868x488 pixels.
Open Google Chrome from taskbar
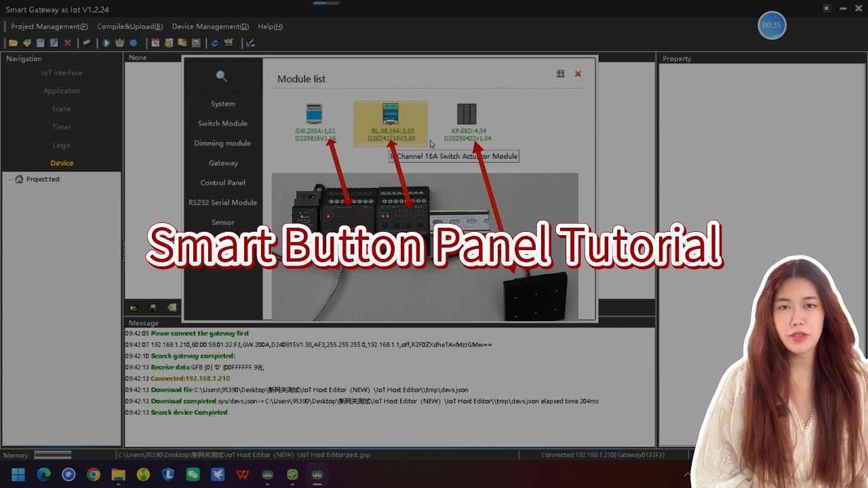pos(94,474)
